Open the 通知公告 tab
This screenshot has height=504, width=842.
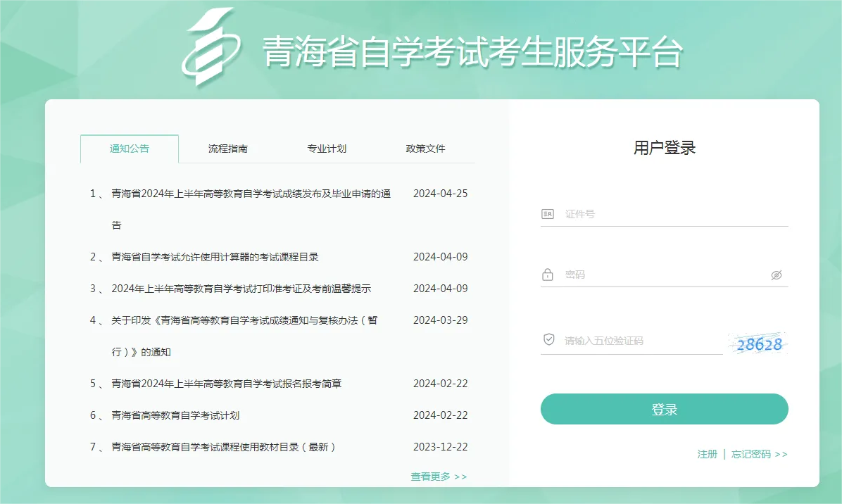pos(130,149)
